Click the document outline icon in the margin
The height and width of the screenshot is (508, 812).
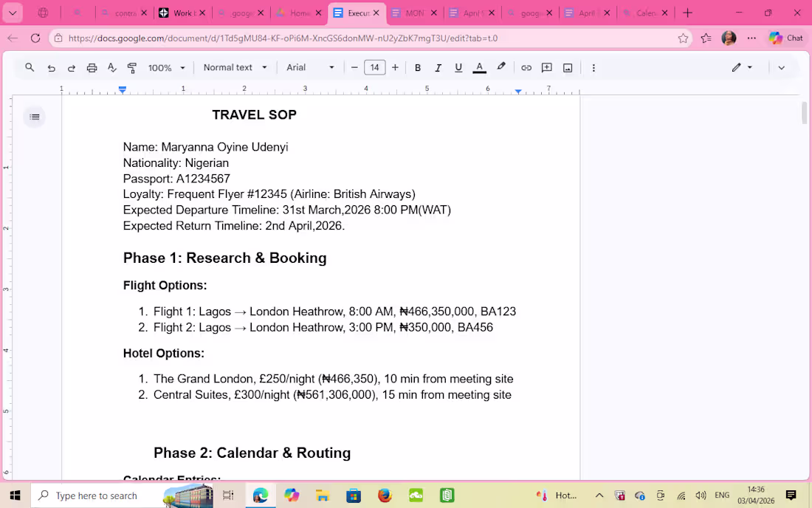(x=34, y=117)
